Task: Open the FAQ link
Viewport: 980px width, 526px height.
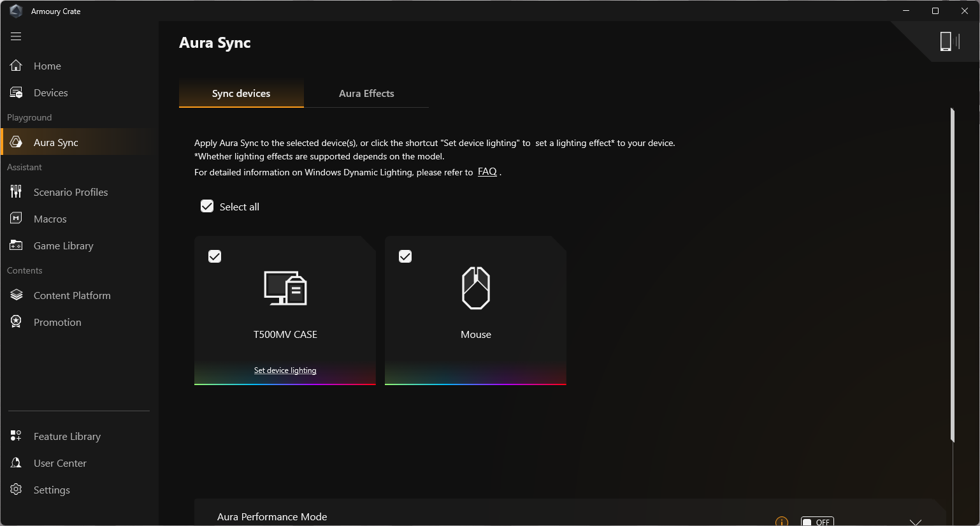Action: coord(487,172)
